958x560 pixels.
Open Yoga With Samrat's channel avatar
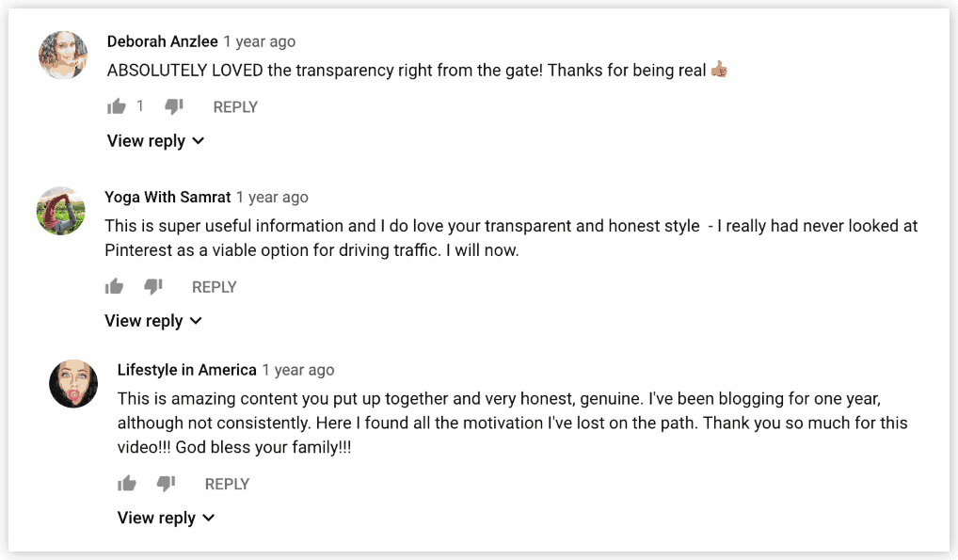click(60, 211)
